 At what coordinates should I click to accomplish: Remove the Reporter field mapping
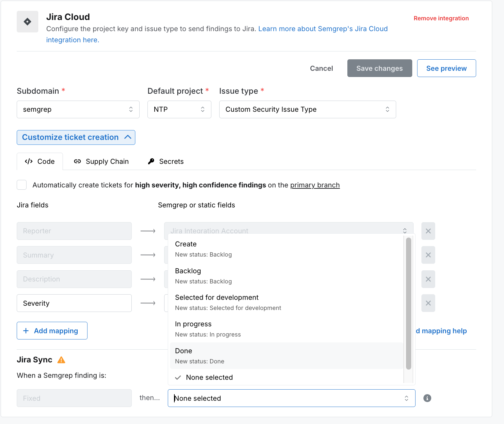coord(428,231)
